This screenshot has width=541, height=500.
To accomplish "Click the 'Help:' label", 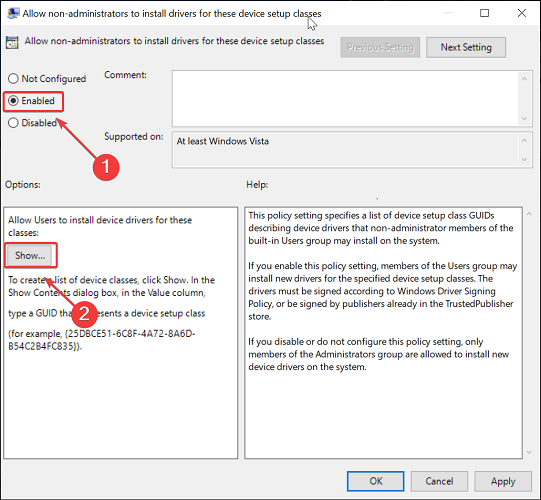I will pyautogui.click(x=257, y=185).
